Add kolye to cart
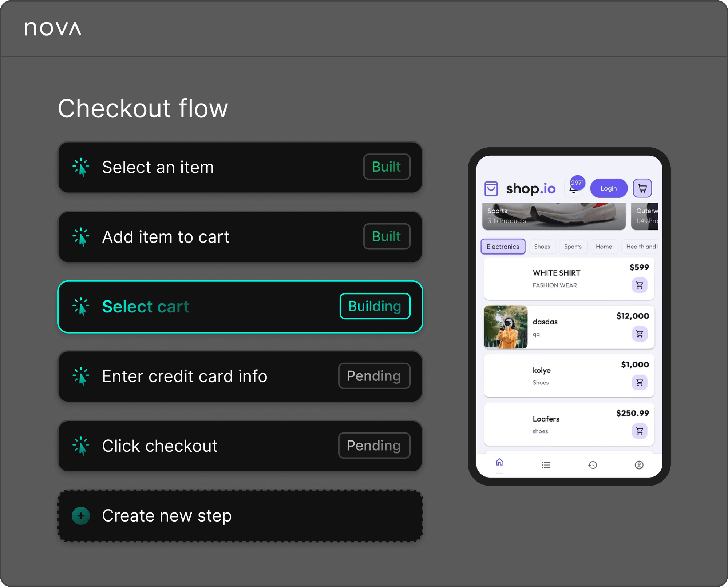 tap(640, 382)
